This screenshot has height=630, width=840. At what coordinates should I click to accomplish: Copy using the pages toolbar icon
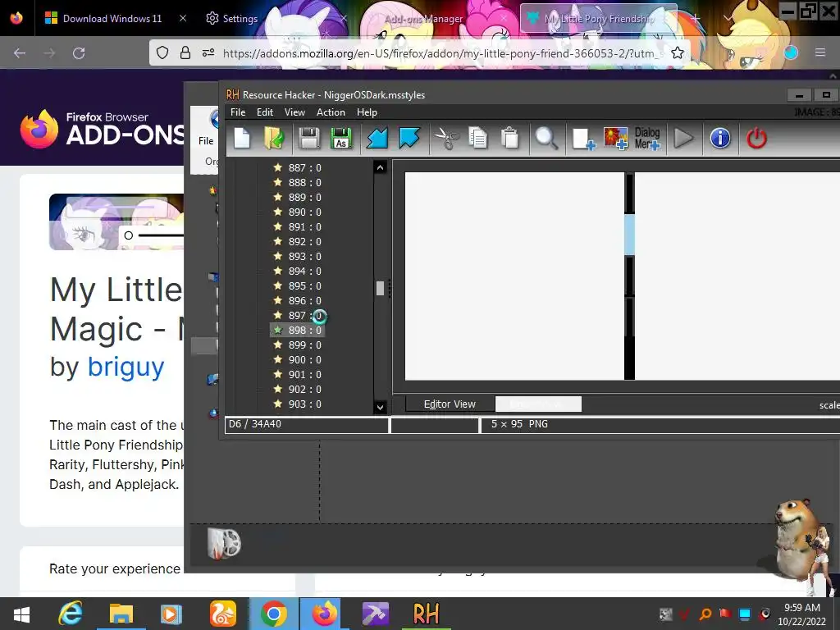pyautogui.click(x=477, y=138)
